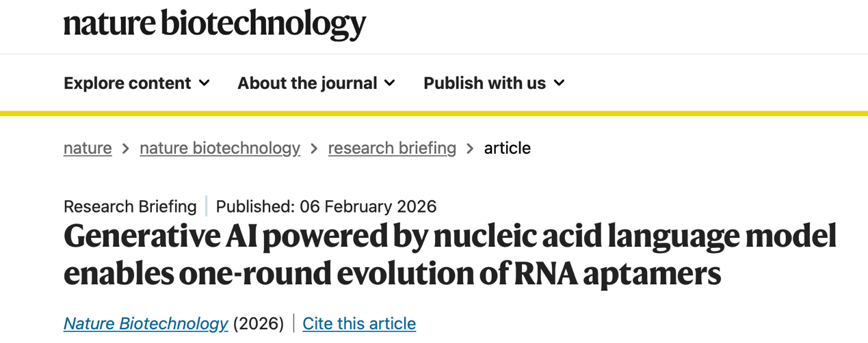The width and height of the screenshot is (868, 343).
Task: Choose the Publish with us menu text
Action: [484, 83]
